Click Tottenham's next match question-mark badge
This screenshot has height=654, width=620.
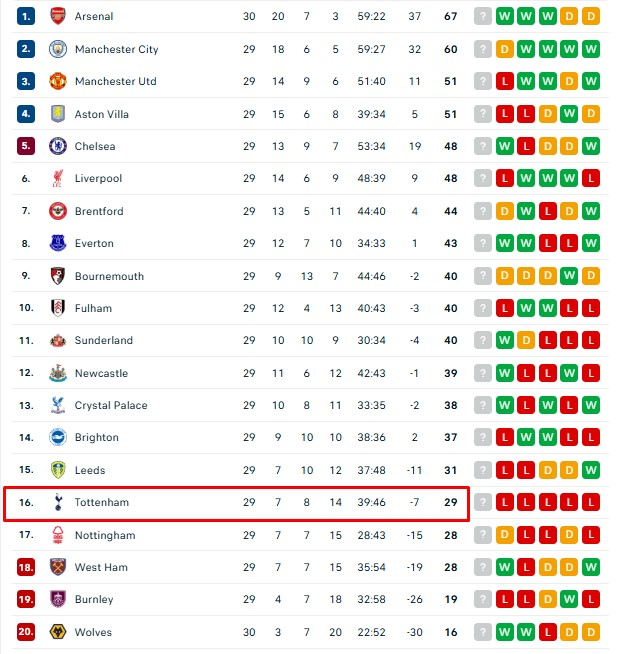click(x=484, y=502)
